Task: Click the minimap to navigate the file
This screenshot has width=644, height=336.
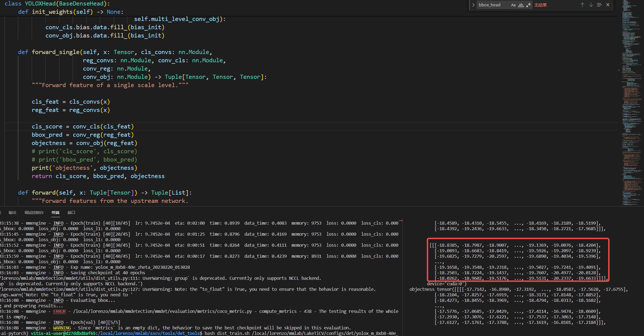Action: coord(632,110)
